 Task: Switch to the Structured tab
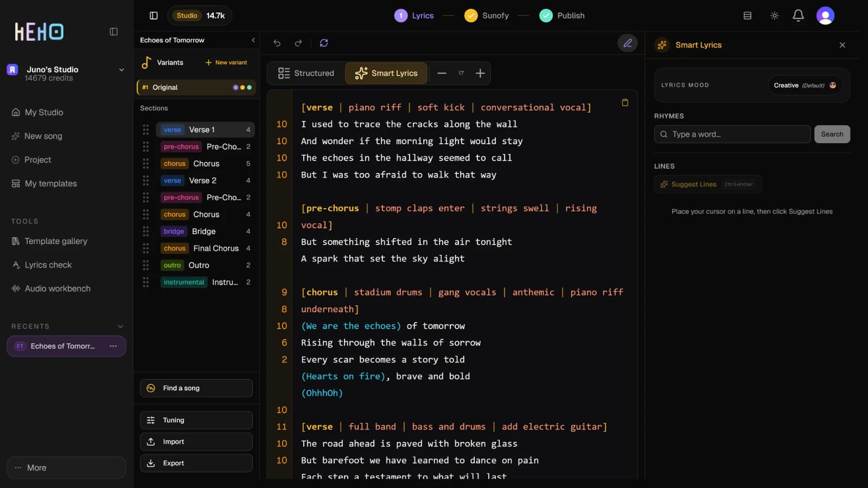(x=306, y=73)
